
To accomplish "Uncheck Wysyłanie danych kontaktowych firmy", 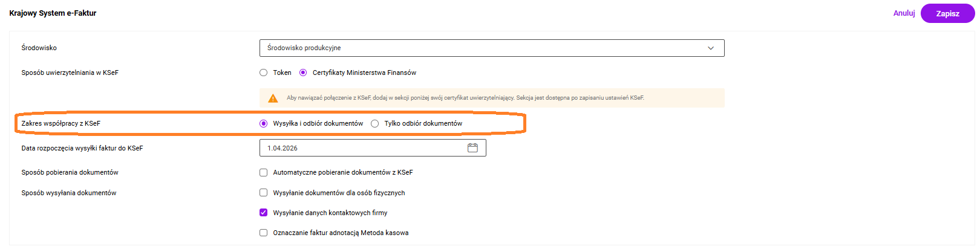I will pyautogui.click(x=264, y=213).
